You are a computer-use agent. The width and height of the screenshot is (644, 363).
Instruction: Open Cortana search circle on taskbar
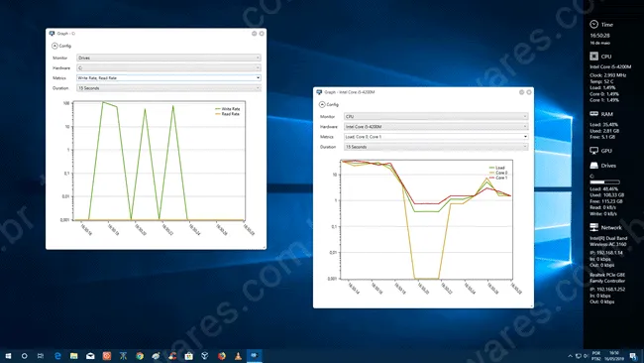(x=24, y=356)
